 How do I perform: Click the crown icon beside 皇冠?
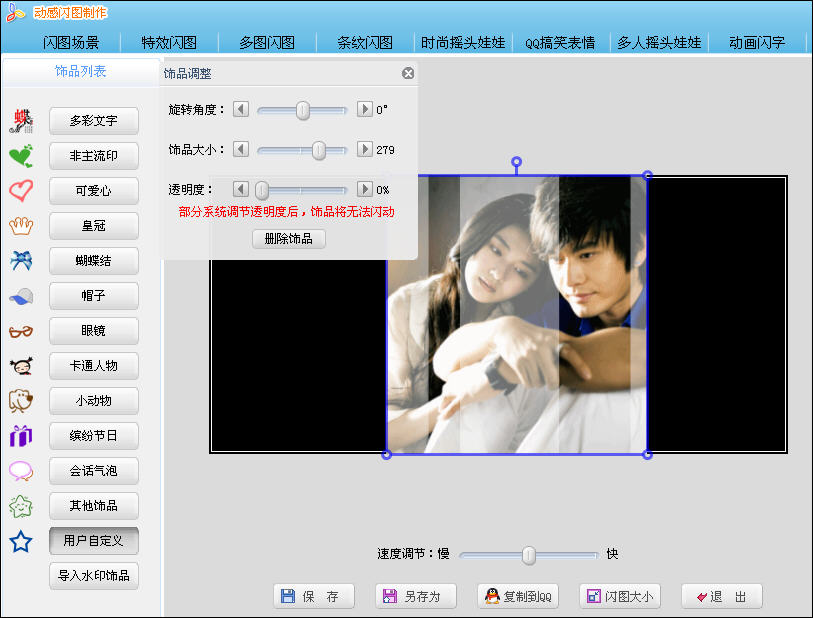(x=21, y=226)
